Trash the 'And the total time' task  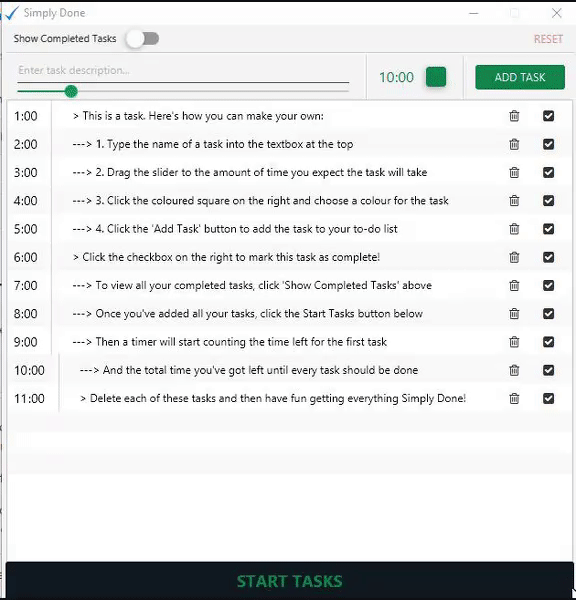pos(514,370)
